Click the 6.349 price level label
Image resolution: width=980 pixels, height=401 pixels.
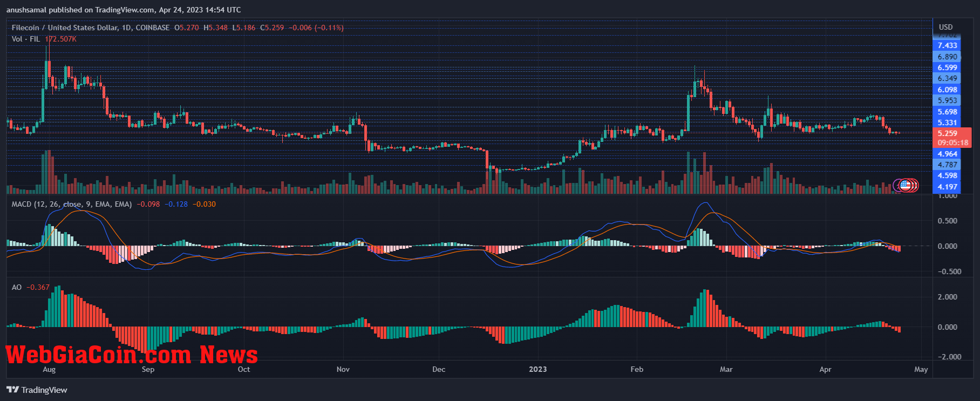947,78
